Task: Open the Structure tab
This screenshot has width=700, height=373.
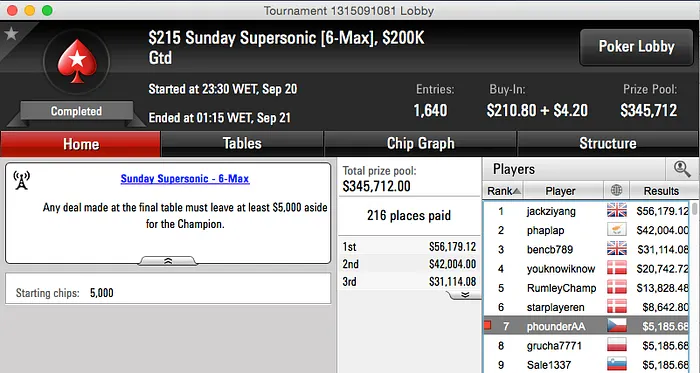Action: (x=608, y=144)
